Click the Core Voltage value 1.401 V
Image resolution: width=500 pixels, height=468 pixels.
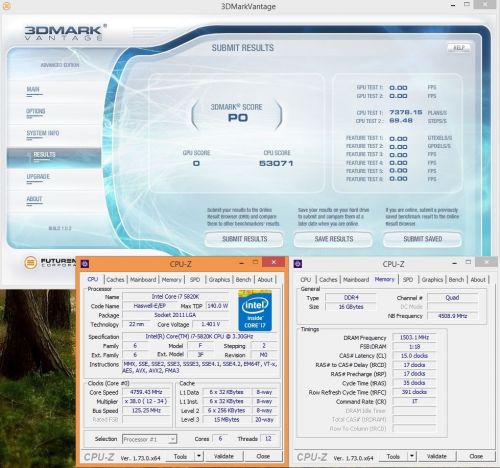point(211,324)
